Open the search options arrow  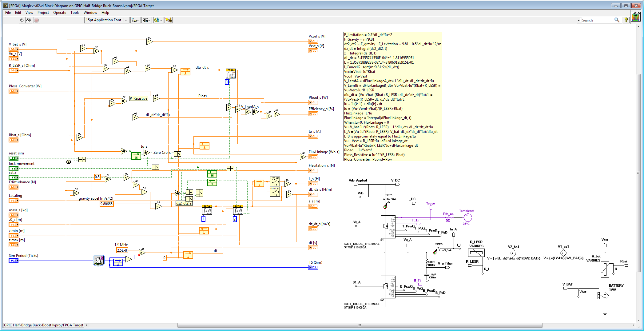point(579,20)
